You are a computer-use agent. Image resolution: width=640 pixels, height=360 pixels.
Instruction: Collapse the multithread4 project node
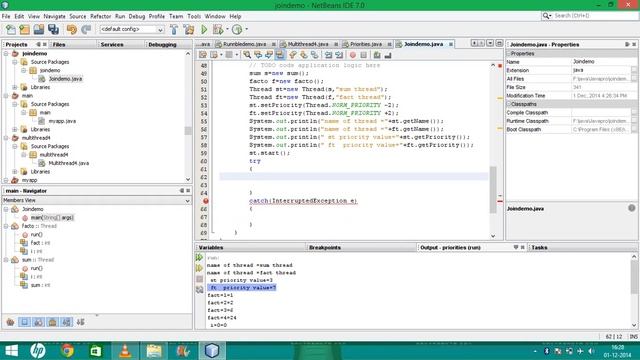tap(6, 138)
